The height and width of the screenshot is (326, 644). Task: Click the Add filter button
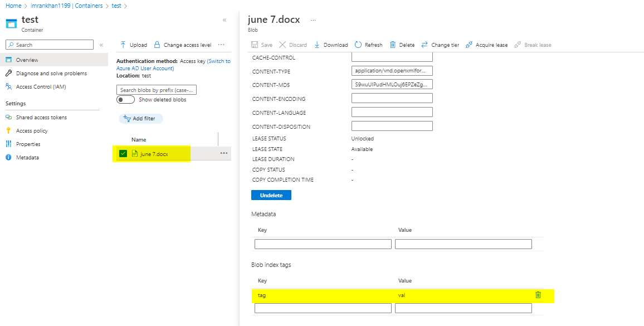141,119
